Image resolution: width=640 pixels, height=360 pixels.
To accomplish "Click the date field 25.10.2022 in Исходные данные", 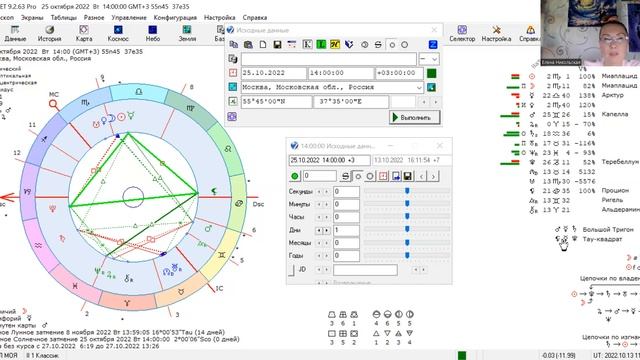I will [x=273, y=73].
